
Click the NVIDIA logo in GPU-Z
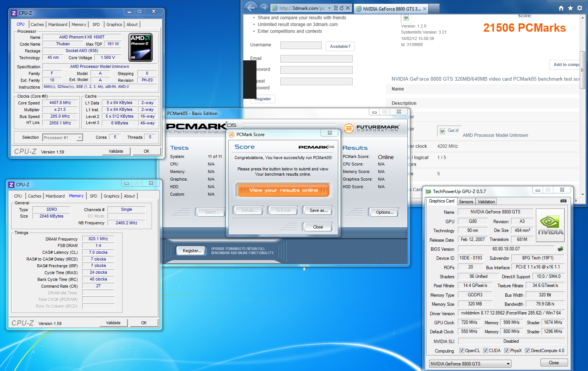pyautogui.click(x=550, y=225)
